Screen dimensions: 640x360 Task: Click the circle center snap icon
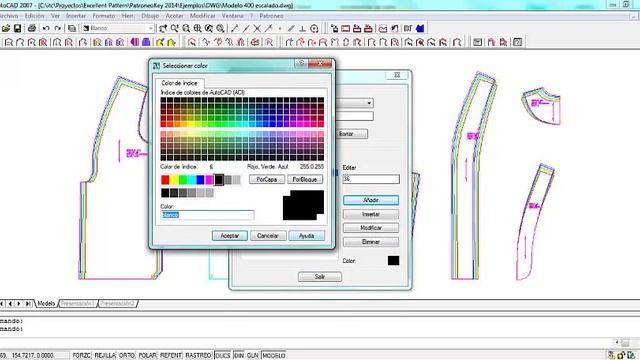[x=314, y=28]
